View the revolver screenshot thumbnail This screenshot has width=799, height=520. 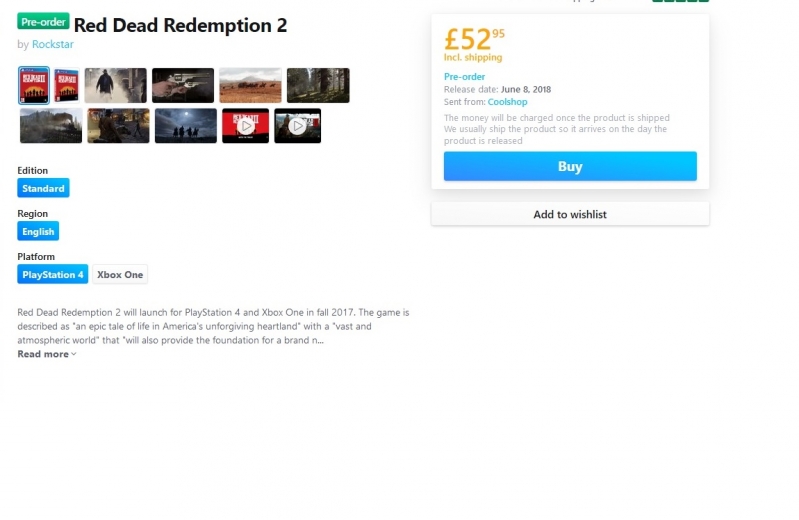pyautogui.click(x=183, y=85)
